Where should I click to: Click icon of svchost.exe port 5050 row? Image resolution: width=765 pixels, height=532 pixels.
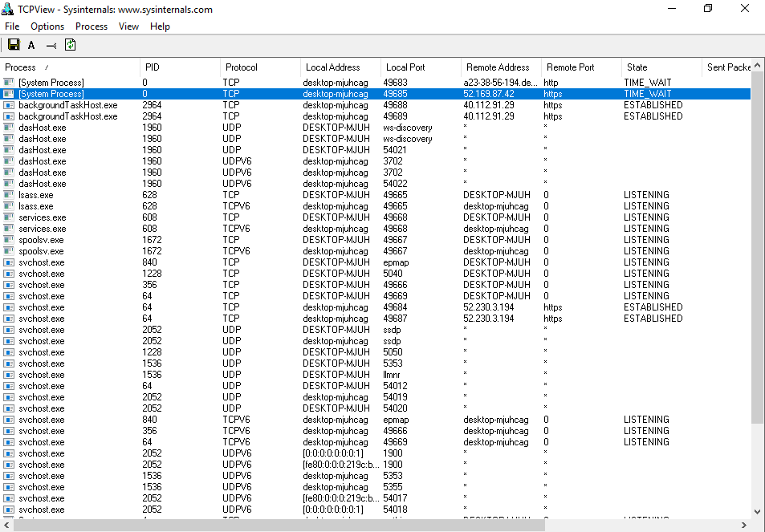point(9,352)
